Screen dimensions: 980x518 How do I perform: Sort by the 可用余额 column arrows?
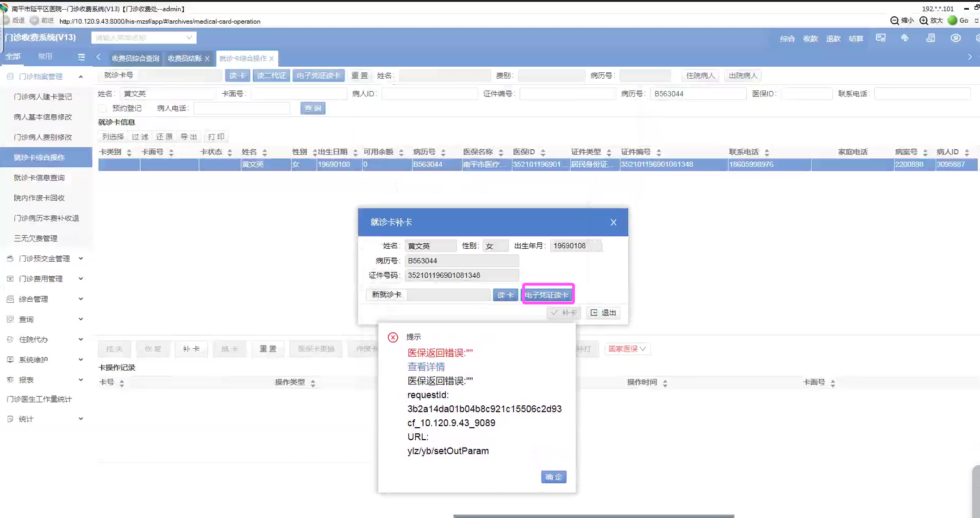click(401, 152)
